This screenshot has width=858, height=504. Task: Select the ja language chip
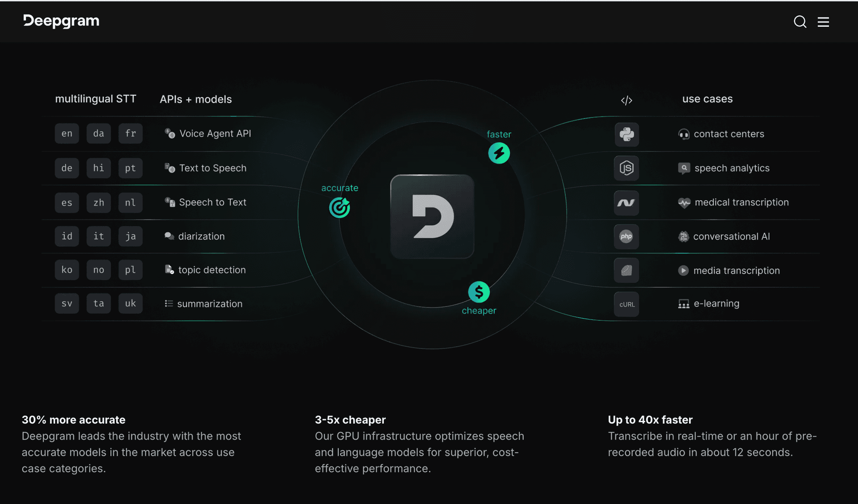pos(130,236)
